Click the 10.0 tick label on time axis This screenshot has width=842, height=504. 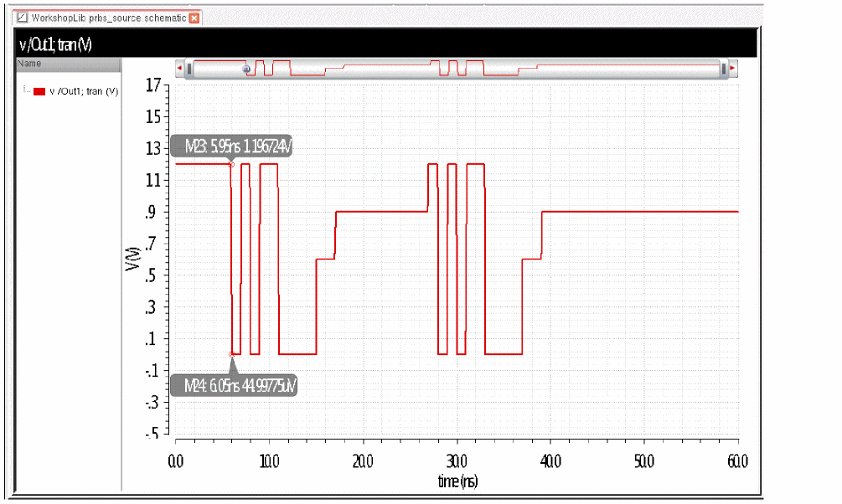pos(269,460)
